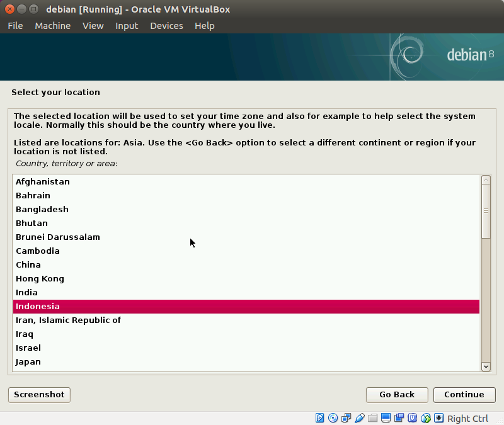The width and height of the screenshot is (504, 425).
Task: Select Bangladesh from the list
Action: pos(246,209)
